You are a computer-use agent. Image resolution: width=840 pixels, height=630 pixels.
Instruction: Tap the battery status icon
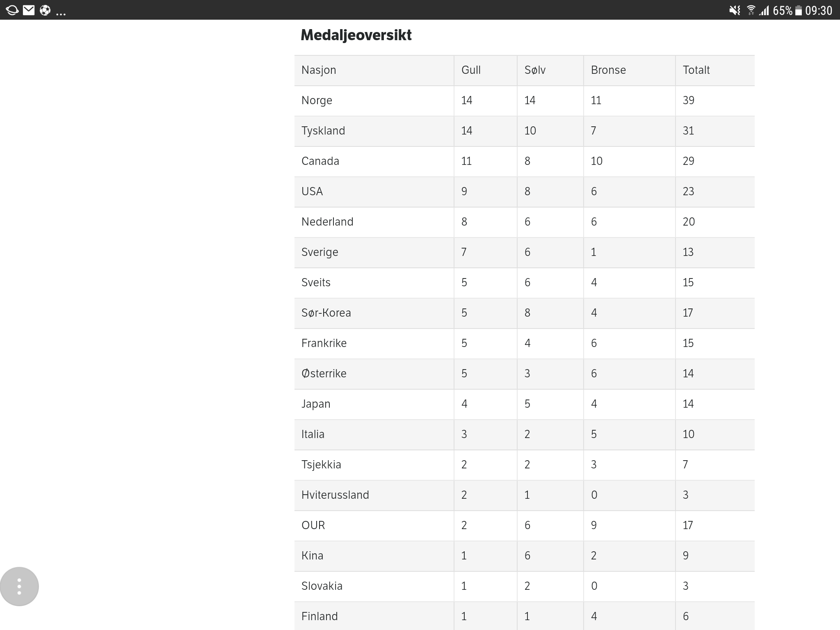(798, 10)
